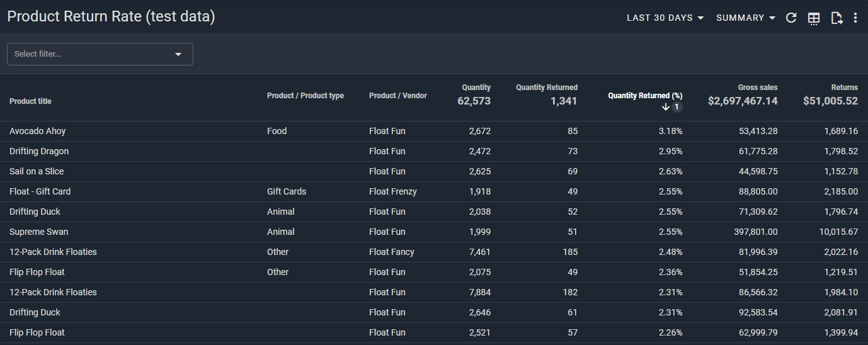868x345 pixels.
Task: Open the three-dot more options menu
Action: [x=855, y=18]
